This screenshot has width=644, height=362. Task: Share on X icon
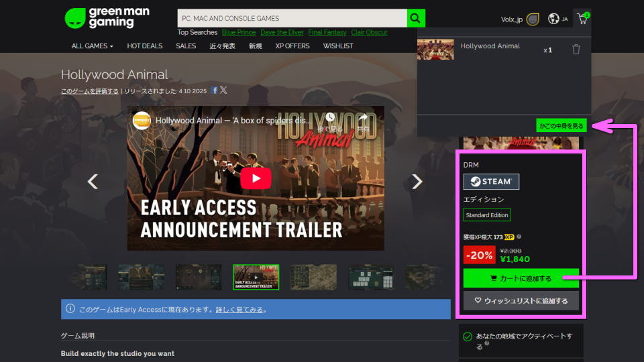[223, 90]
